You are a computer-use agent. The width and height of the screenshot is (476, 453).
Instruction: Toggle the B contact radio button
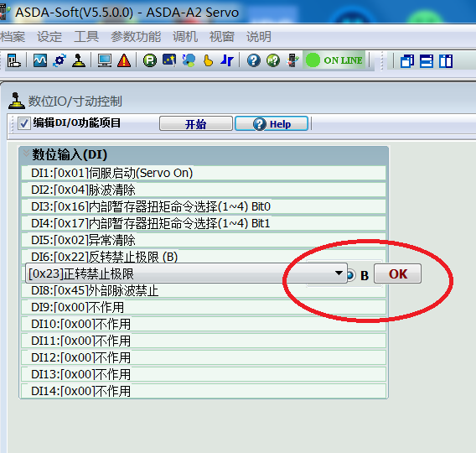350,274
